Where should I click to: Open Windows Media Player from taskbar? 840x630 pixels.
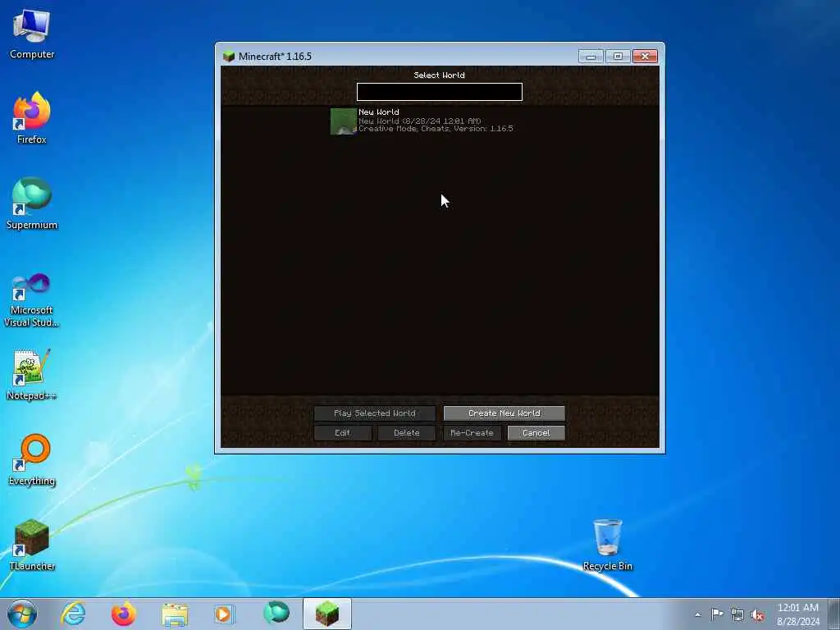[x=225, y=614]
